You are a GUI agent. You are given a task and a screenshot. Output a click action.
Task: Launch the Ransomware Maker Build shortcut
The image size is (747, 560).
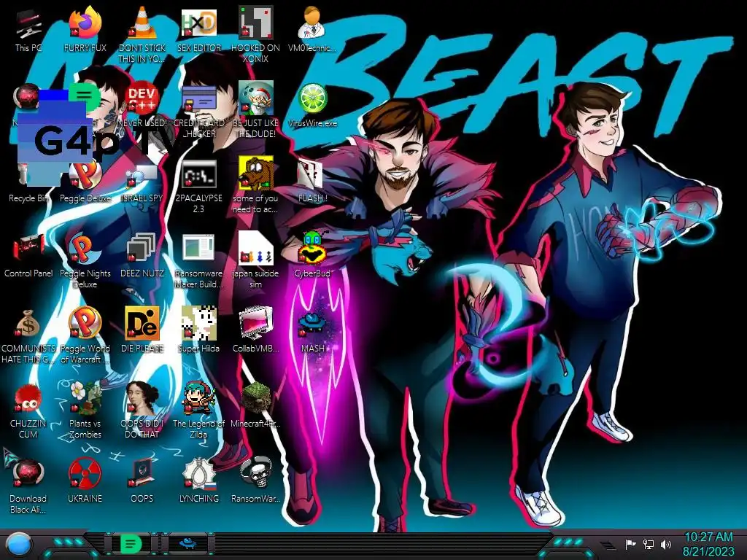[199, 260]
